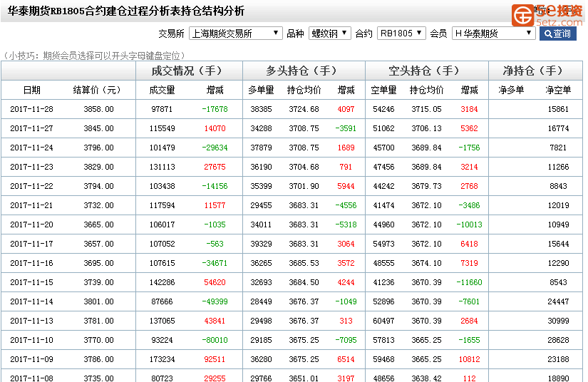Click net short value 16774

pos(558,128)
